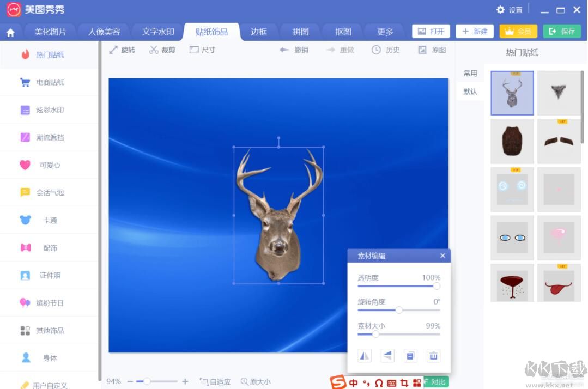Close the 素材编辑 panel

click(442, 256)
